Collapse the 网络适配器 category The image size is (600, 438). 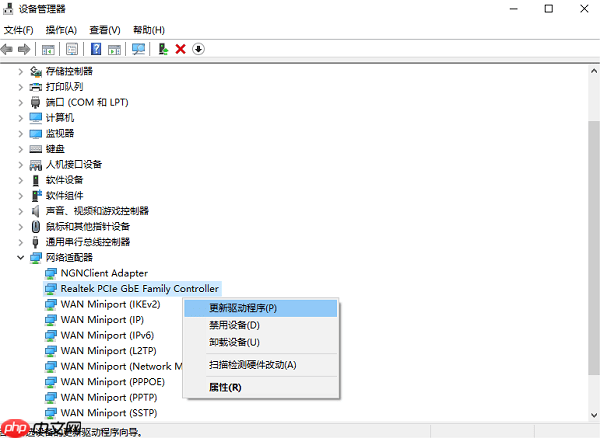click(22, 257)
